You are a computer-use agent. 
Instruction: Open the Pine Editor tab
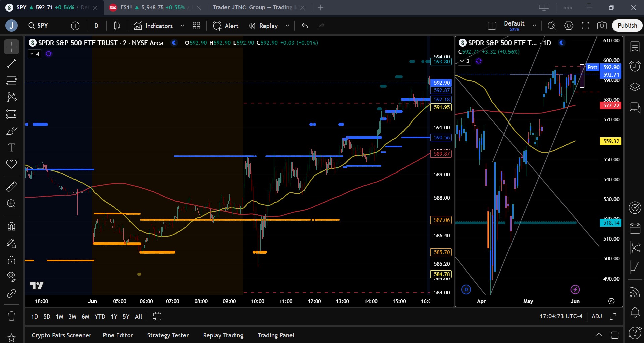(118, 335)
